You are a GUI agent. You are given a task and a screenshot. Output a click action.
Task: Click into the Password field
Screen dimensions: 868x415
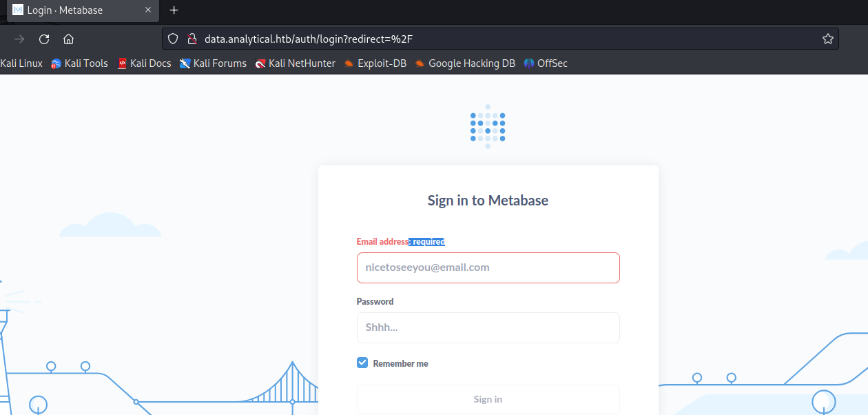tap(488, 327)
